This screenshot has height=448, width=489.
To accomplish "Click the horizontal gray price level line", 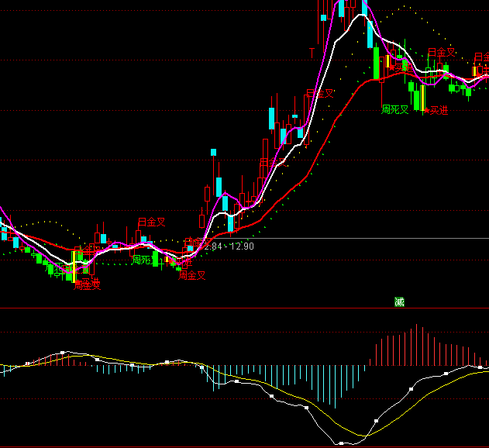I will click(x=349, y=238).
